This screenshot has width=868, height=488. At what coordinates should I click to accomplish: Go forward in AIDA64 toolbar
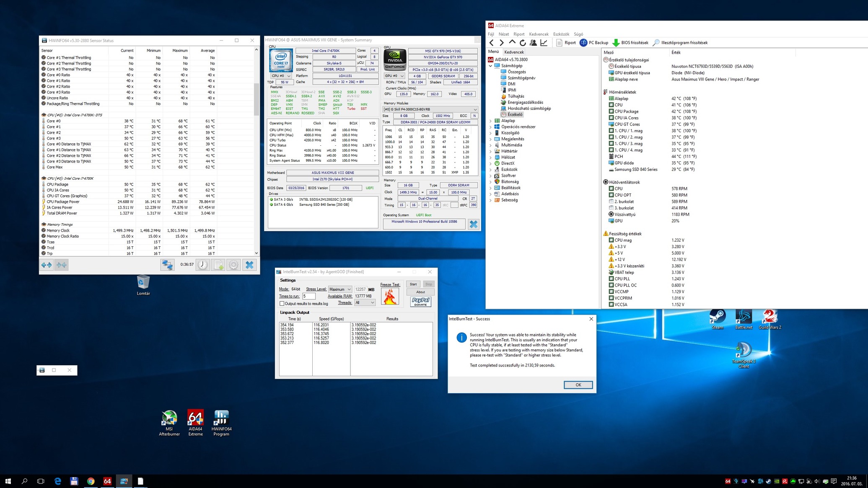tap(501, 43)
